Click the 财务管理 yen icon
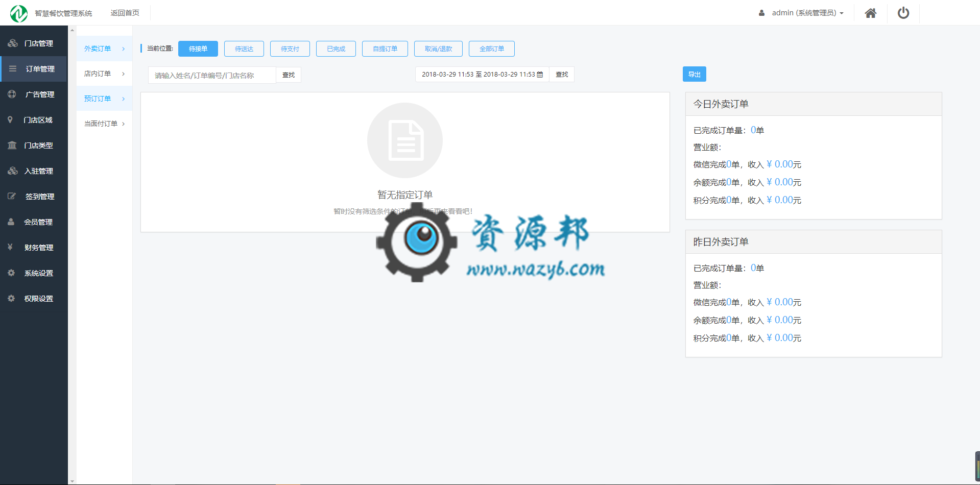 (x=10, y=247)
